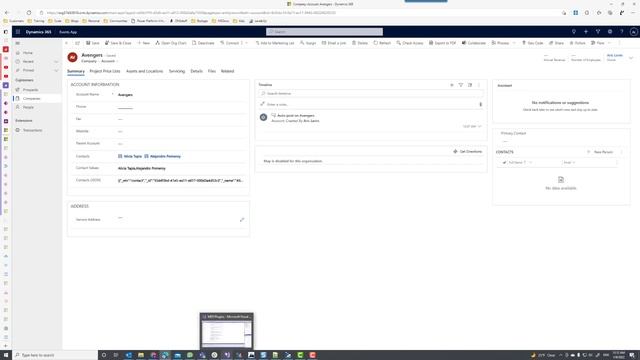Click the Windows Start button

6,355
